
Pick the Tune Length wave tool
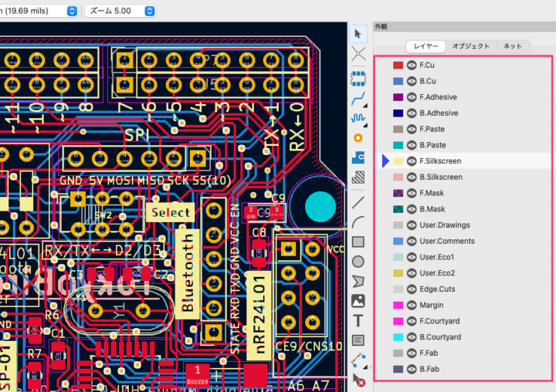[x=358, y=118]
